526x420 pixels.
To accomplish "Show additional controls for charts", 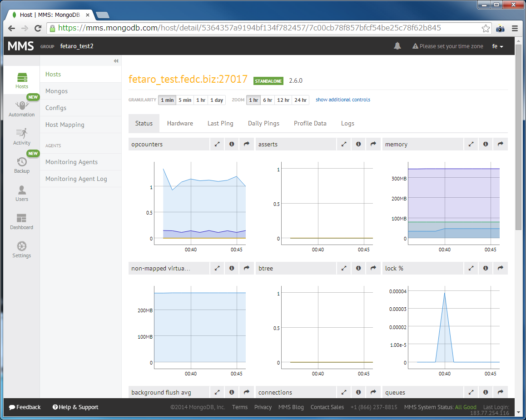I will [x=342, y=100].
